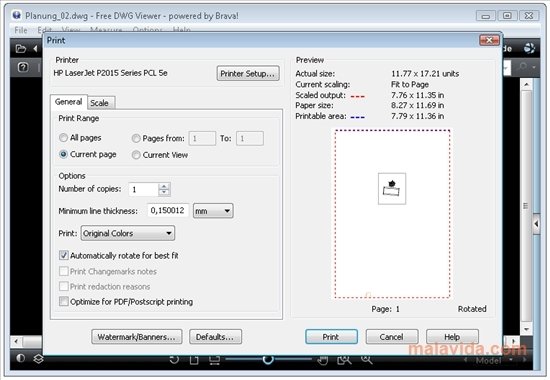Click the Brava swirl logo icon at top right
Screen dimensions: 550x380
pos(529,48)
